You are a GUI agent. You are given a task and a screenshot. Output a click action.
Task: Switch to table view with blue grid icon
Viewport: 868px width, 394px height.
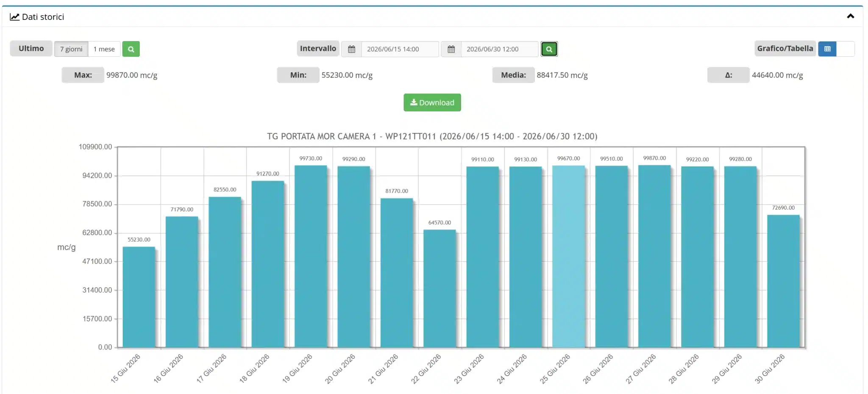[x=827, y=49]
